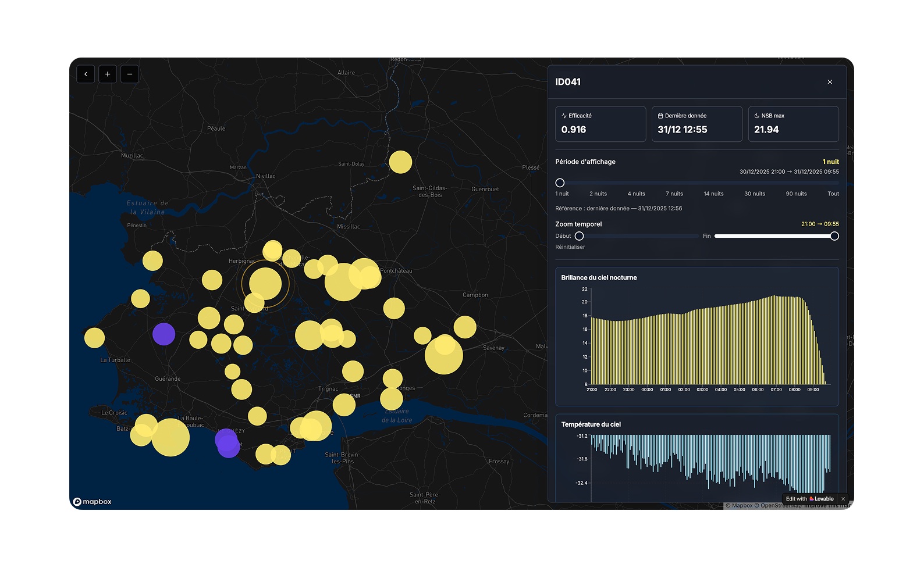Open the Edit with Lovable link
Viewport: 924px width, 568px height.
810,499
